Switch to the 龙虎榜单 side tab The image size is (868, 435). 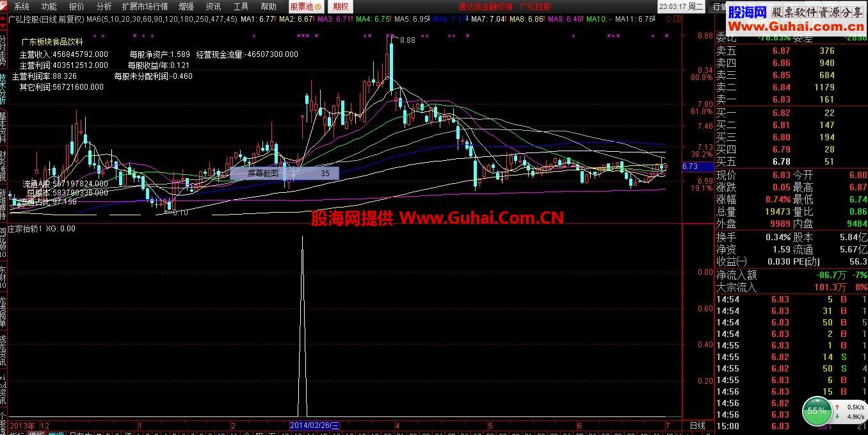click(x=3, y=313)
